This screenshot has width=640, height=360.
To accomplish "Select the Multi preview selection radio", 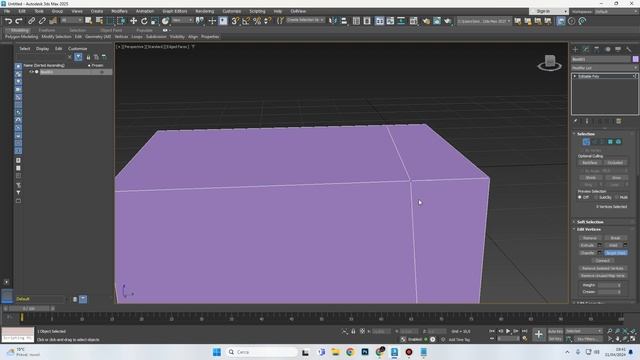I will tap(617, 197).
